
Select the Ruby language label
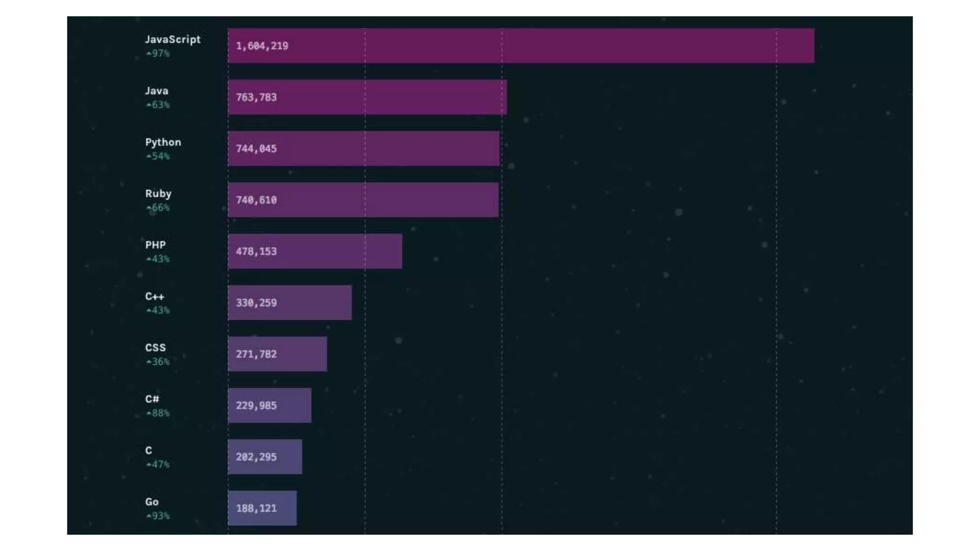(x=158, y=193)
